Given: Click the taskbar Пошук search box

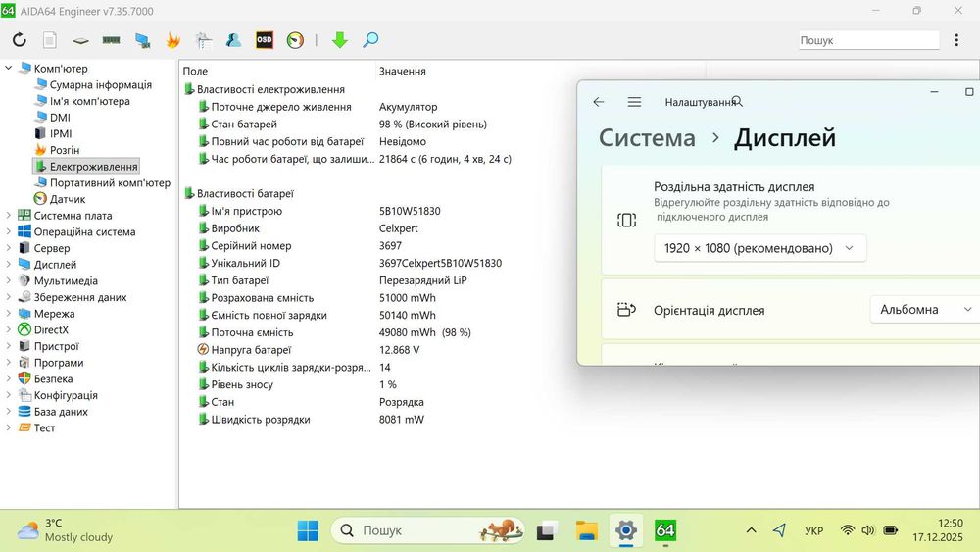Looking at the screenshot, I should point(427,530).
